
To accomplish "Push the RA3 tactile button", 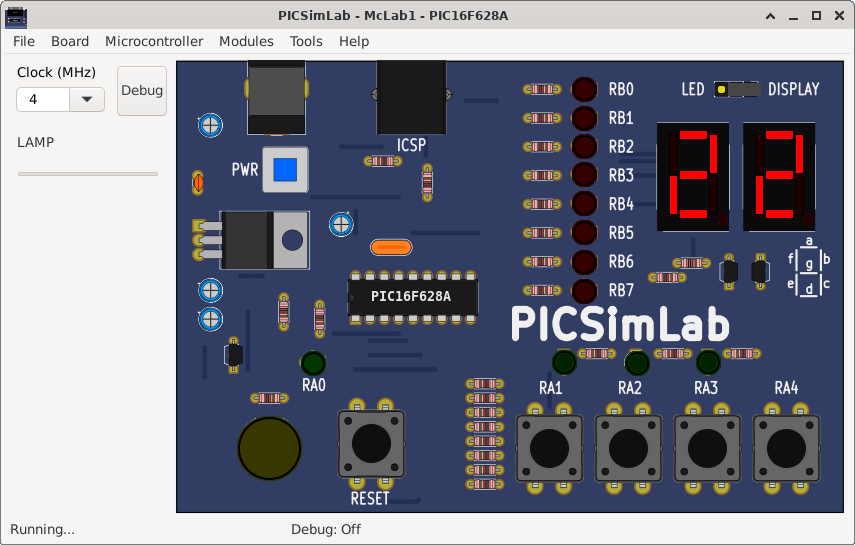I will (x=707, y=448).
